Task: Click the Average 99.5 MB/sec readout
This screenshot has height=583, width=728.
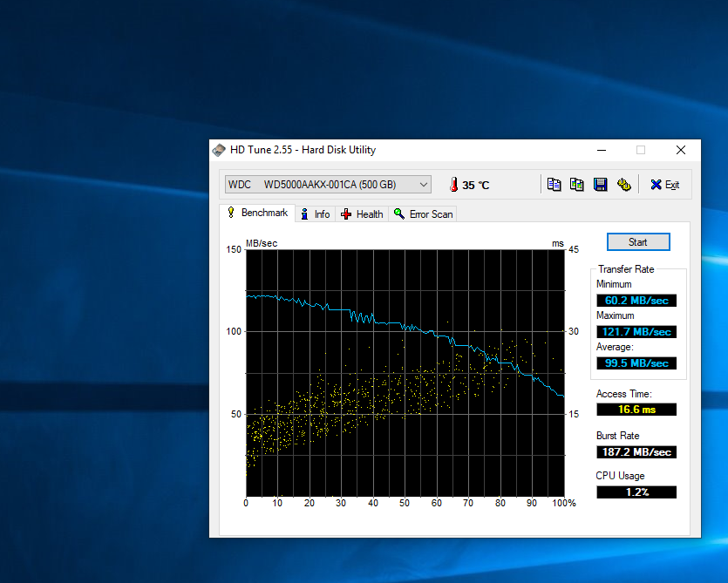Action: click(x=636, y=363)
